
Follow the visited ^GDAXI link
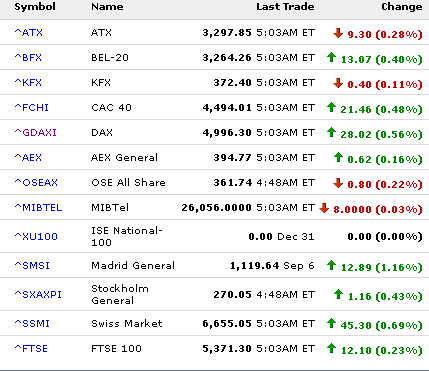tap(36, 132)
